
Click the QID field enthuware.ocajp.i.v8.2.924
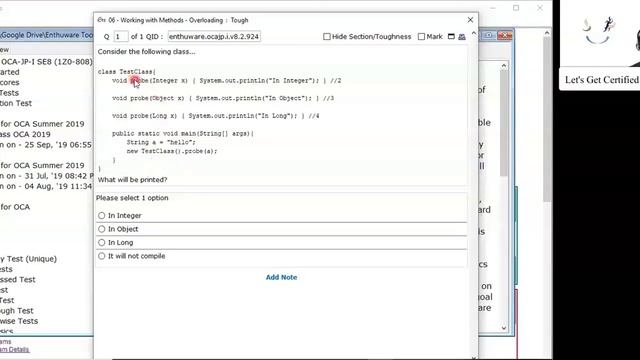tap(214, 36)
